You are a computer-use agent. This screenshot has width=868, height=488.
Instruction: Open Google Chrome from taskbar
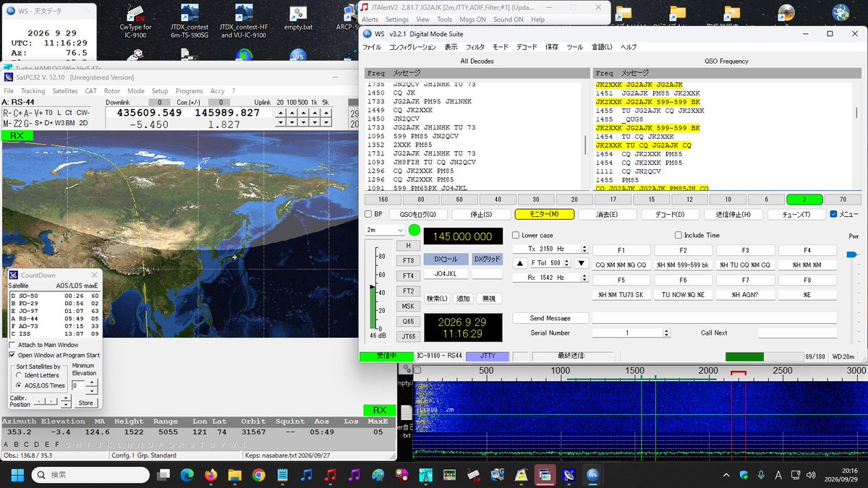tap(259, 475)
